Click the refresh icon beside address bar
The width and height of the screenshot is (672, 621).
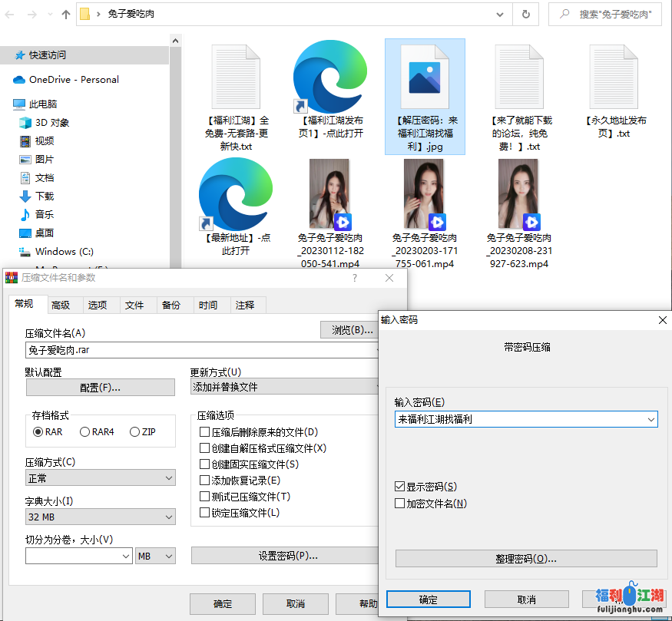point(525,14)
